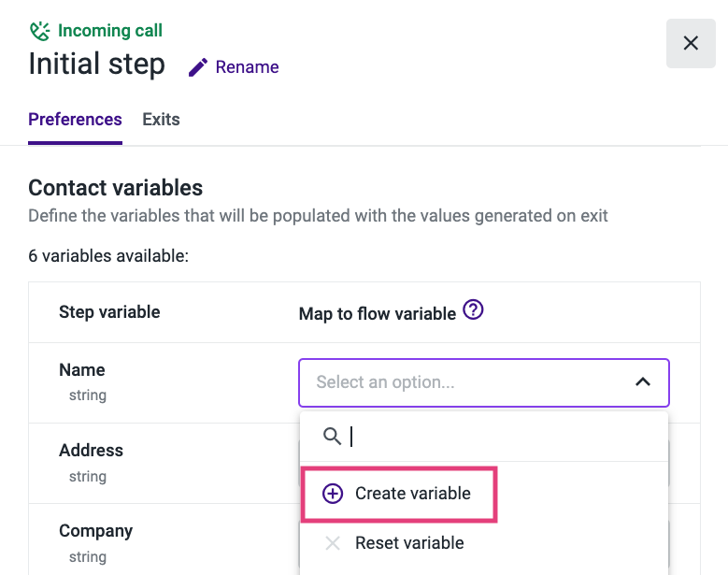Viewport: 728px width, 575px height.
Task: Select the Address step variable label
Action: [91, 451]
